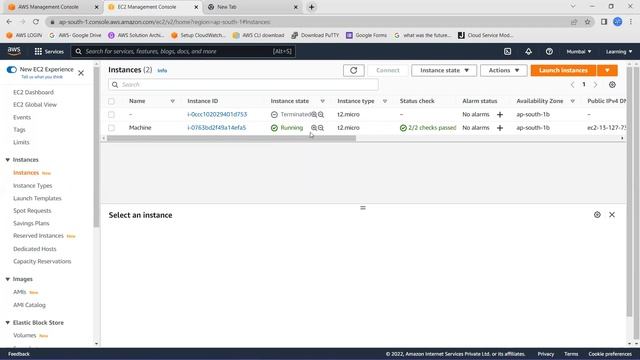640x360 pixels.
Task: Open the help question mark icon
Action: pyautogui.click(x=549, y=51)
